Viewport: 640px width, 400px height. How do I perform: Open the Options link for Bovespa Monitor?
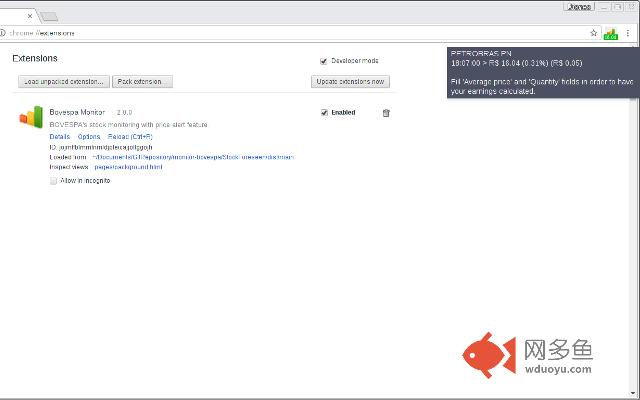[x=89, y=137]
